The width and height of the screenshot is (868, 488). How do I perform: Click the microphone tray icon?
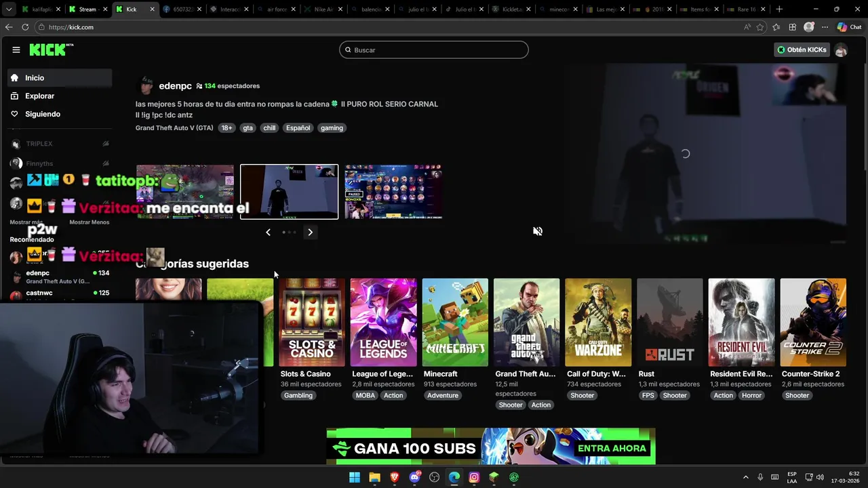coord(760,477)
